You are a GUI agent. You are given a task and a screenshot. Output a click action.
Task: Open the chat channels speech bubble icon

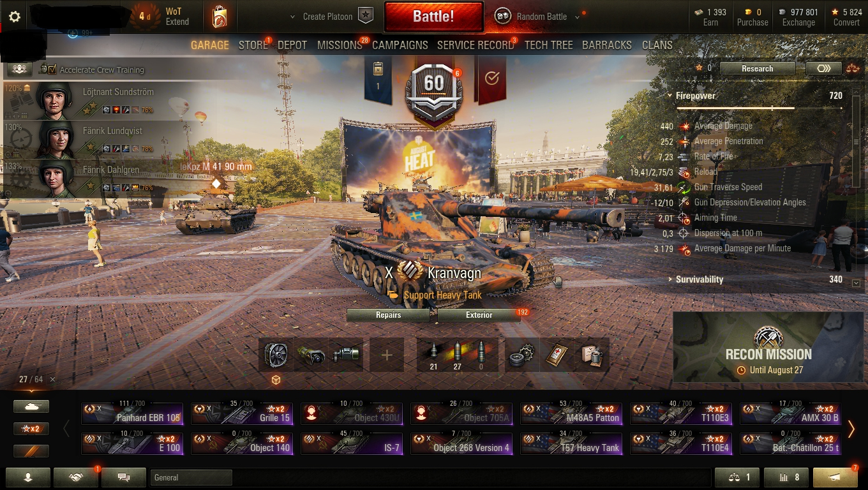[124, 477]
